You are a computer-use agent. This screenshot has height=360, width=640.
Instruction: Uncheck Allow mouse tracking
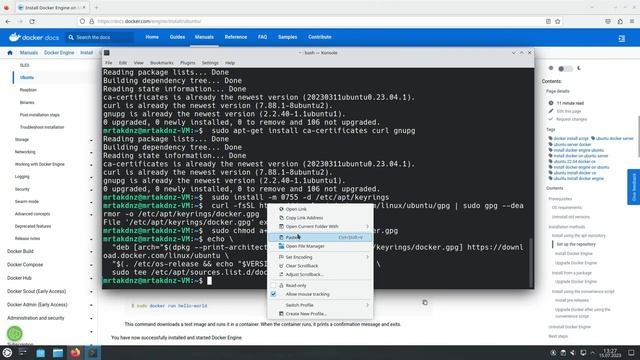tap(273, 294)
